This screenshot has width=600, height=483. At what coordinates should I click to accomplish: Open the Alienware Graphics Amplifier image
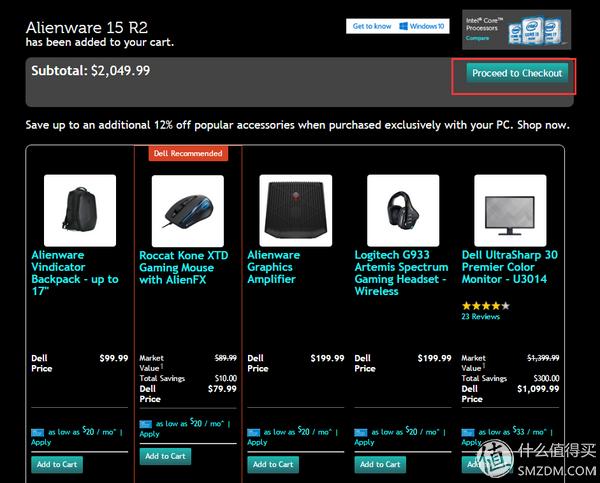coord(295,210)
